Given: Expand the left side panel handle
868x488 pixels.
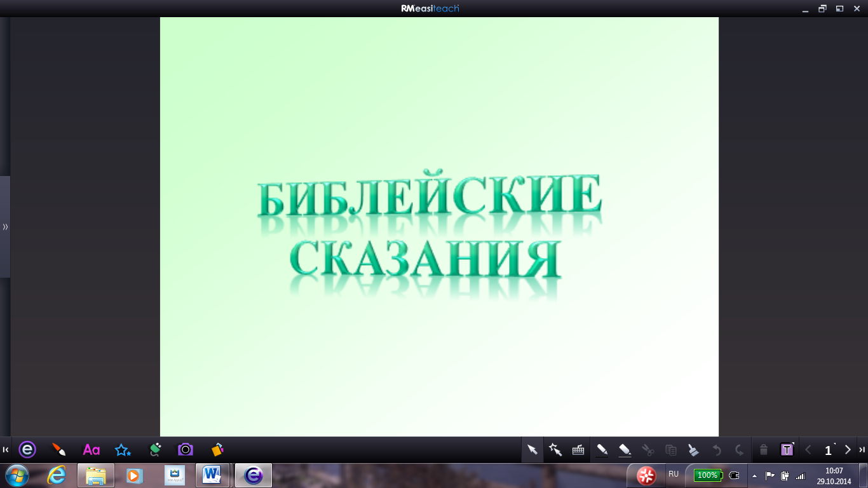Looking at the screenshot, I should click(5, 227).
